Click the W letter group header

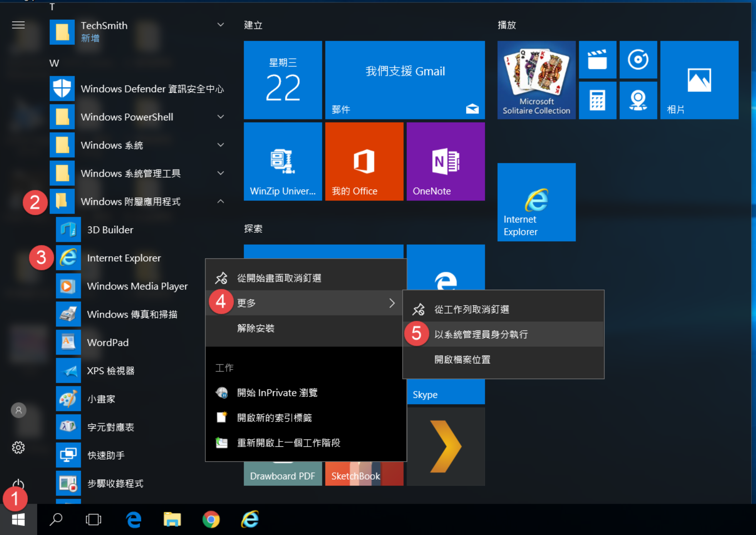click(x=54, y=63)
